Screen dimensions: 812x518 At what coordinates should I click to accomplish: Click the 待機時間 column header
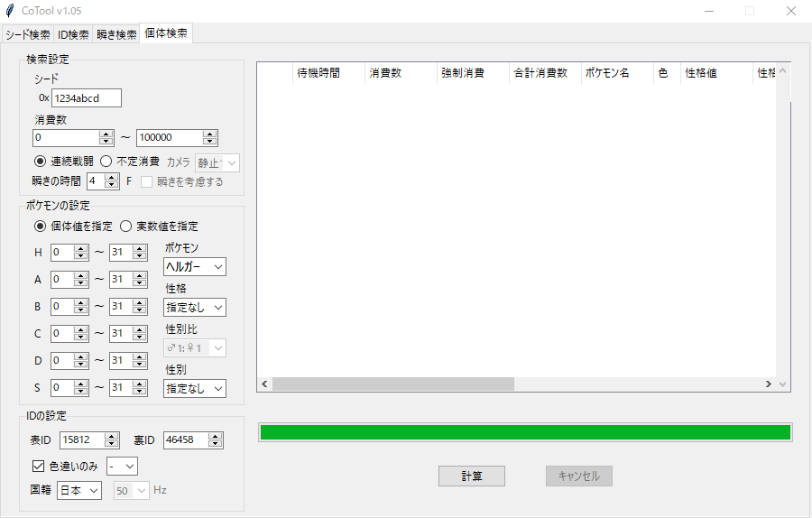[328, 73]
